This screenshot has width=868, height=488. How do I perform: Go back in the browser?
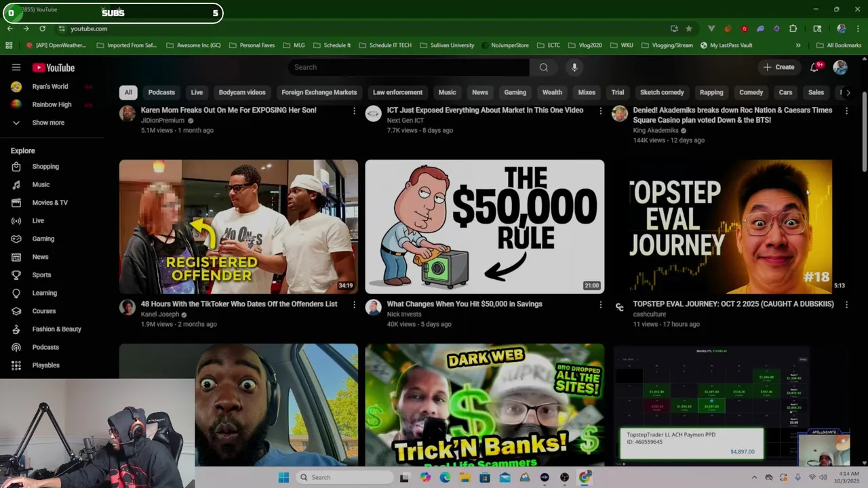click(x=9, y=28)
